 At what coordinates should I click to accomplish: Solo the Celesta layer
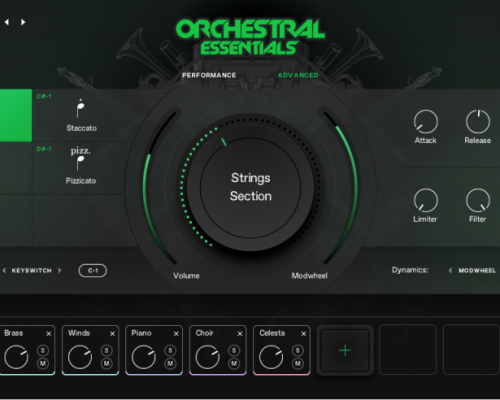[x=298, y=350]
